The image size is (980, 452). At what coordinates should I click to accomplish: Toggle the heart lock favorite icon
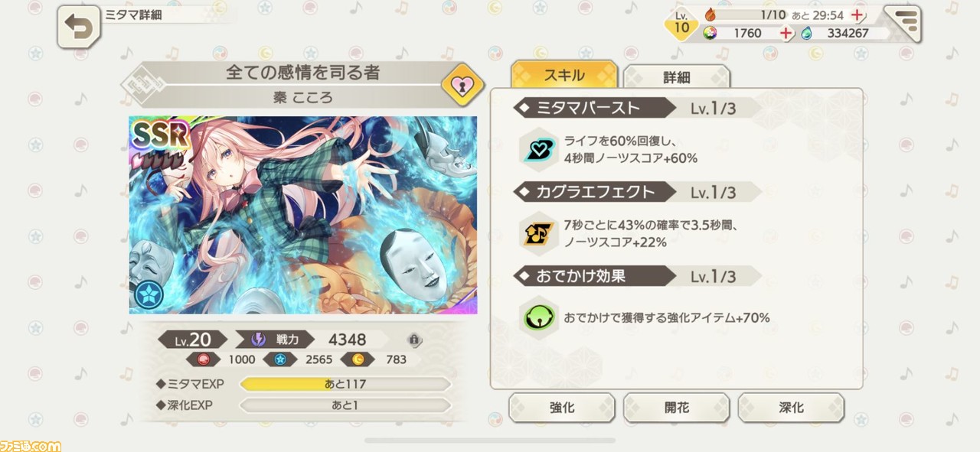point(462,86)
